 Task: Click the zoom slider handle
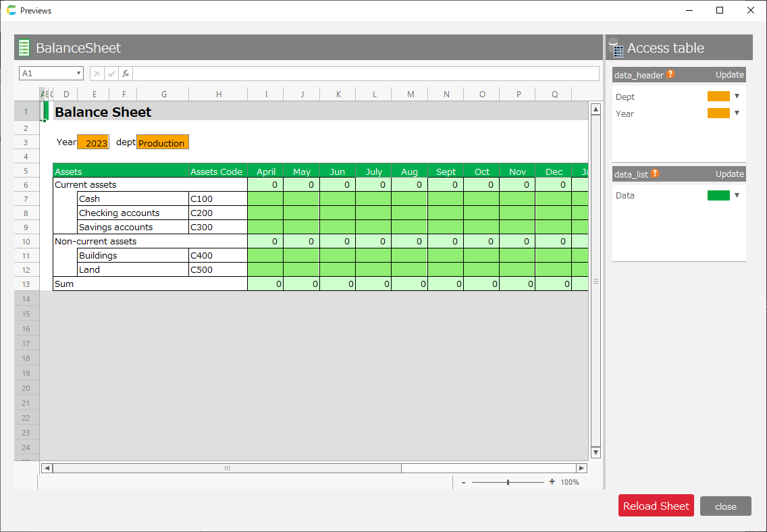point(508,482)
